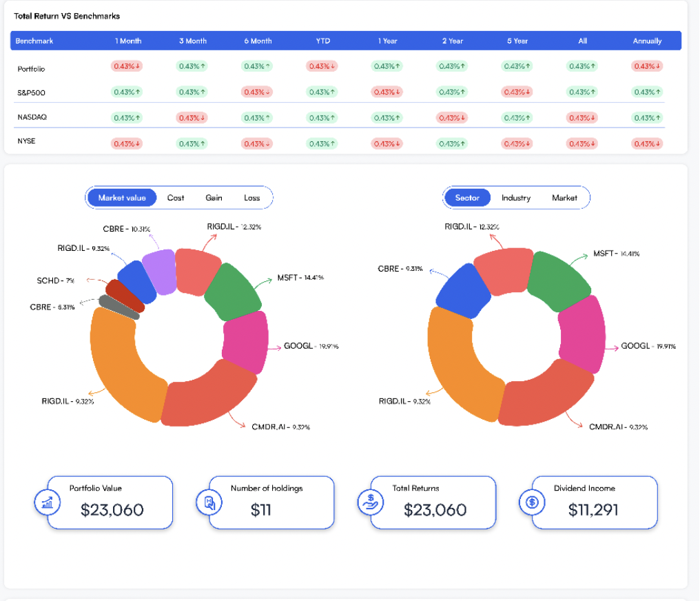Image resolution: width=700 pixels, height=601 pixels.
Task: Click NASDAQ 2 Year red badge
Action: point(452,118)
